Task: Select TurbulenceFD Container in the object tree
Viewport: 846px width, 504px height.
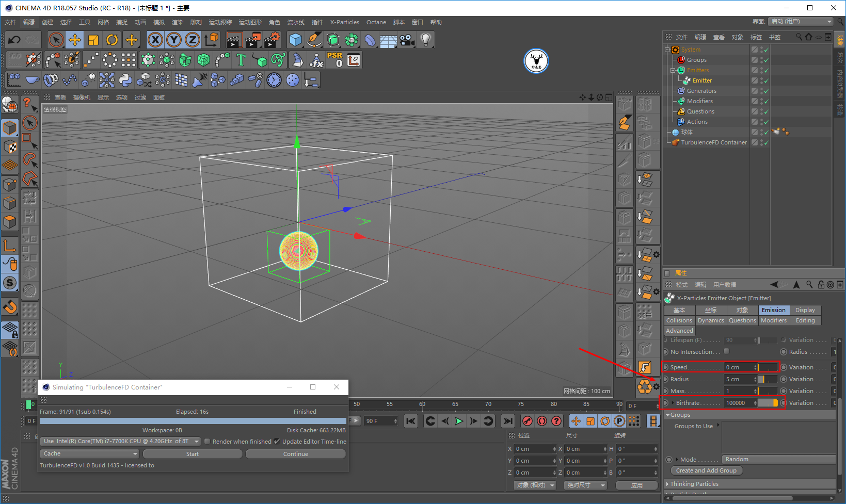Action: pos(714,142)
